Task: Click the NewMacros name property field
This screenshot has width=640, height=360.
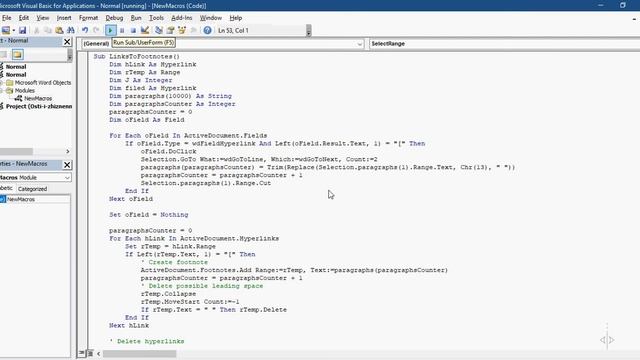Action: (x=38, y=199)
